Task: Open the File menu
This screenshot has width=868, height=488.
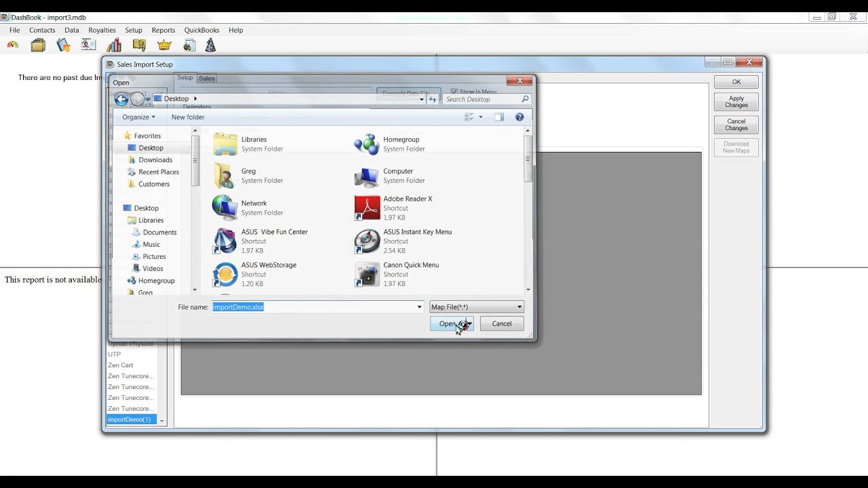Action: 14,30
